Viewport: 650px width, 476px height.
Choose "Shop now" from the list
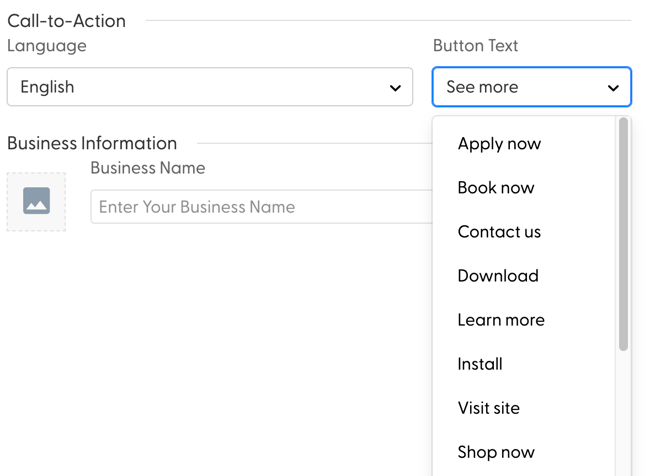(496, 452)
